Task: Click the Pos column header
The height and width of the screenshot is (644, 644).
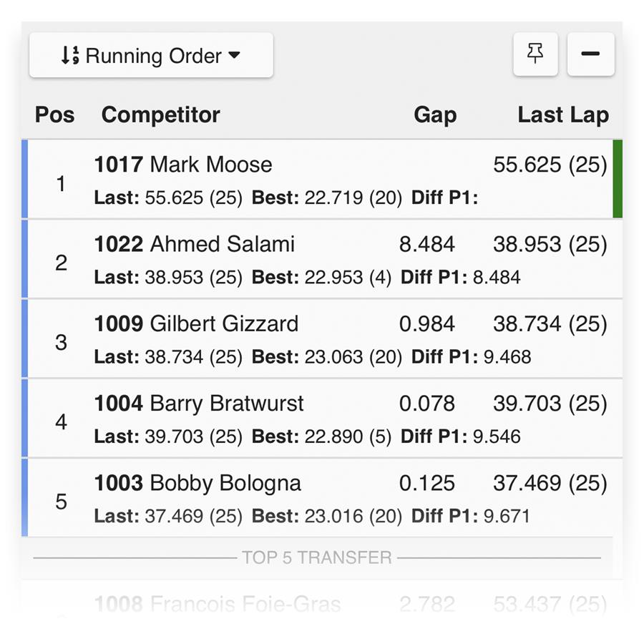Action: 54,114
